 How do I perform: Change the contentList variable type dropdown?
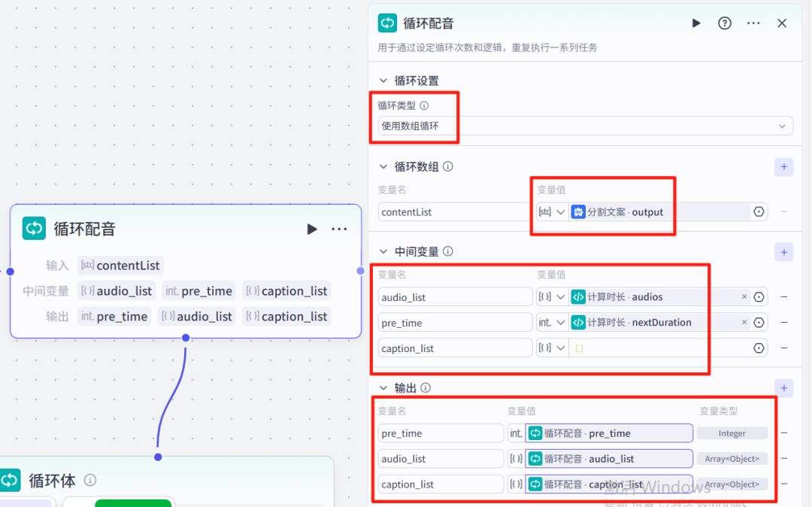pyautogui.click(x=552, y=212)
